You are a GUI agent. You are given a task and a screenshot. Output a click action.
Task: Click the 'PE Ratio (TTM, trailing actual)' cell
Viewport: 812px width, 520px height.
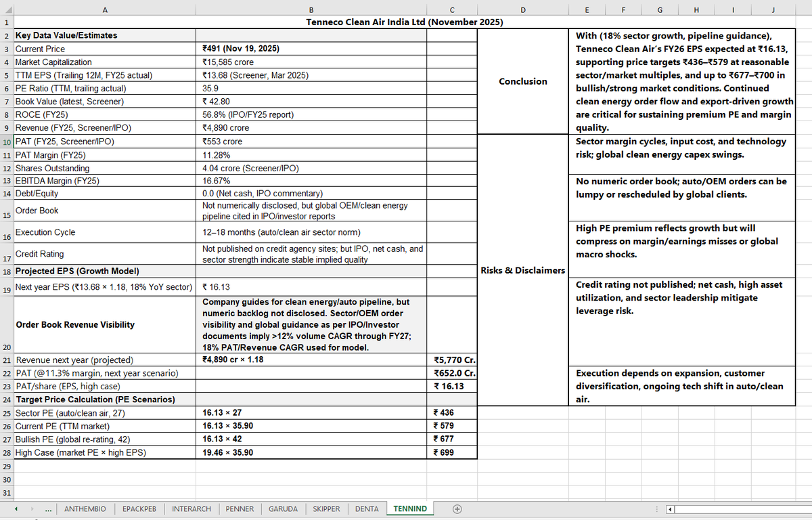point(104,89)
